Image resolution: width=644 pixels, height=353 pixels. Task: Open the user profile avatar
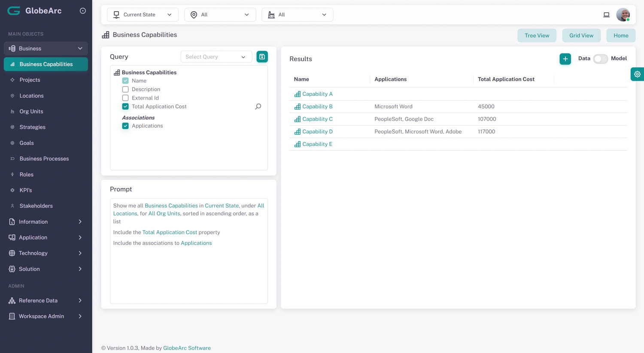tap(623, 15)
